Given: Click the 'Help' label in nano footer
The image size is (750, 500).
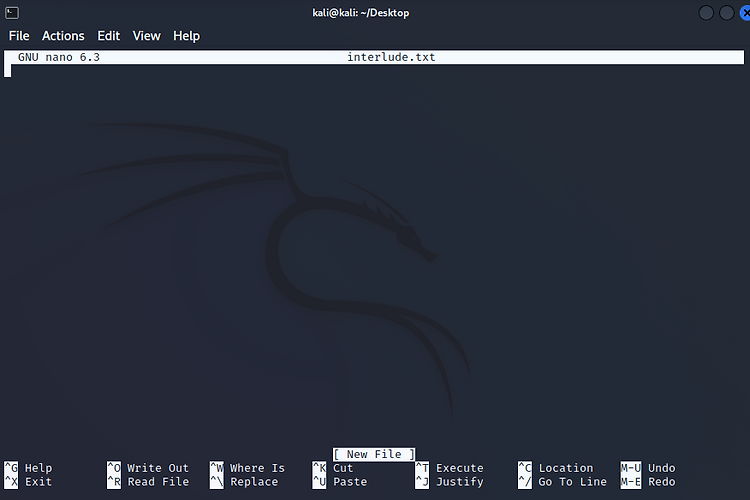Looking at the screenshot, I should pyautogui.click(x=38, y=468).
